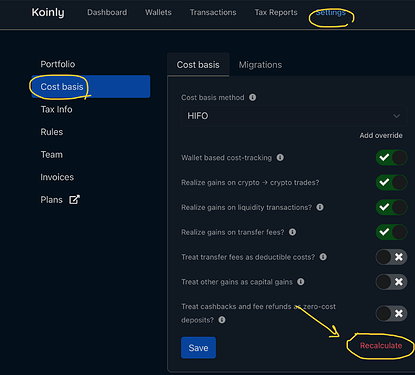This screenshot has width=415, height=375.
Task: Open the Team settings section
Action: [x=52, y=155]
